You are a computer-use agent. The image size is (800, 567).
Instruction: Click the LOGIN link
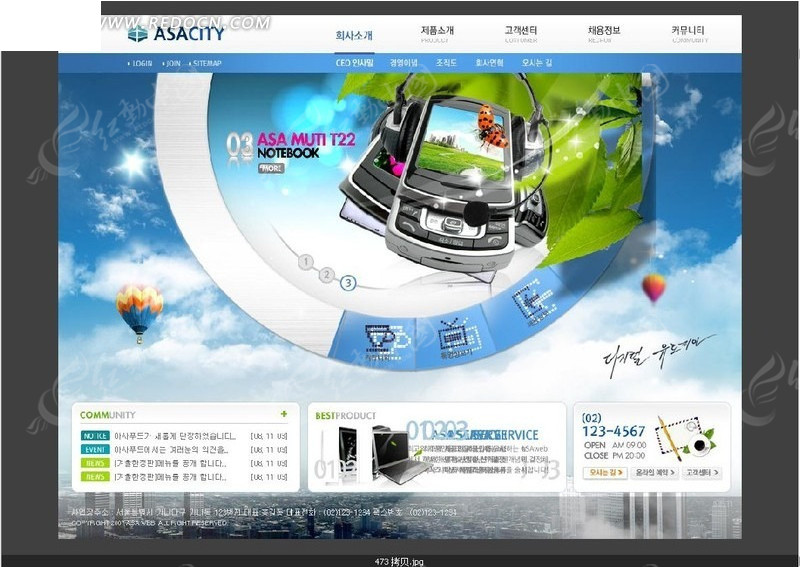point(142,63)
